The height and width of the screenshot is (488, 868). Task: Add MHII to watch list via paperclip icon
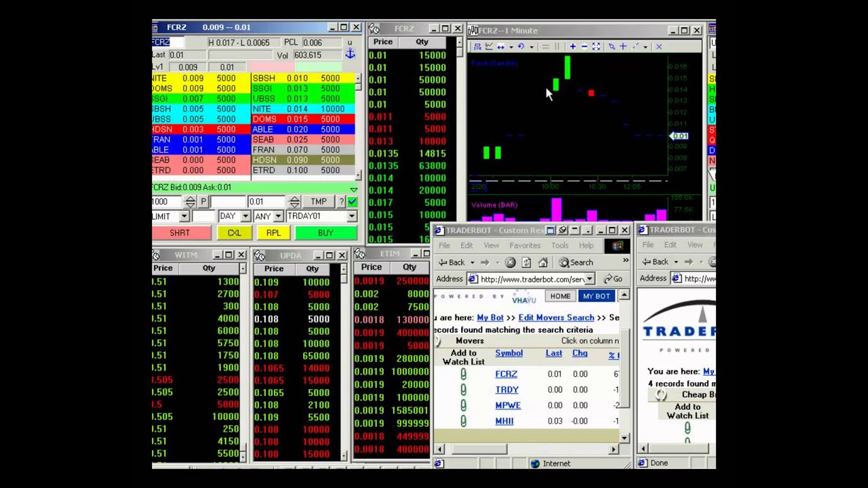point(463,421)
